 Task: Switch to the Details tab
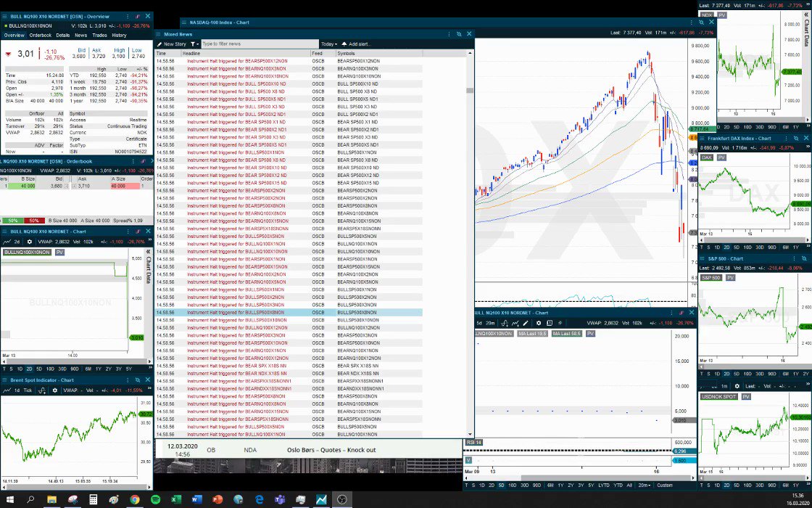pyautogui.click(x=62, y=36)
